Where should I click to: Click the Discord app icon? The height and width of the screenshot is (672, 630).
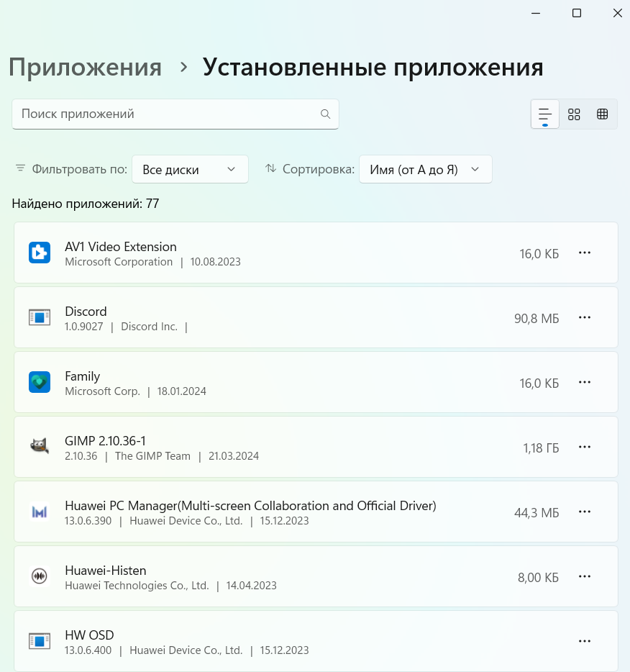tap(40, 317)
